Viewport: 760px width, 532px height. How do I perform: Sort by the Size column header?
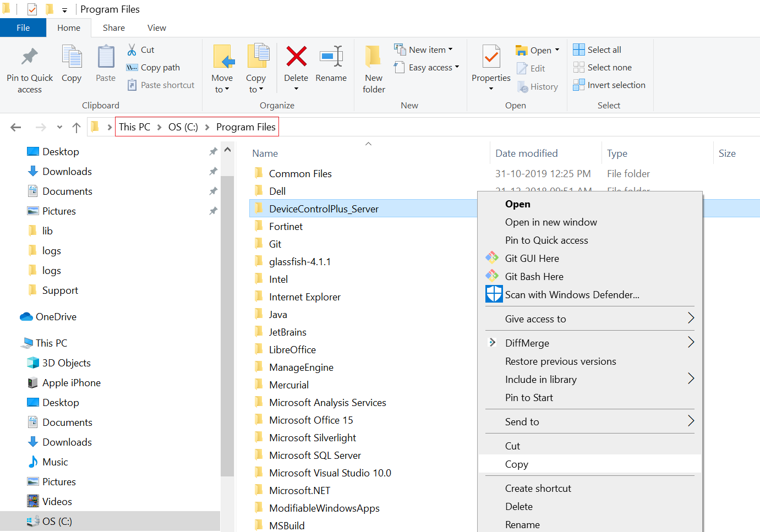pyautogui.click(x=727, y=153)
